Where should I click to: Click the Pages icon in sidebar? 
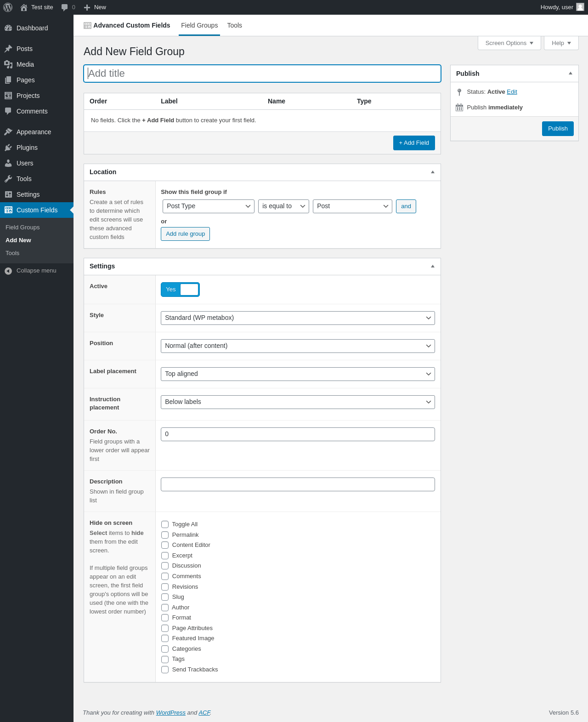pos(8,80)
